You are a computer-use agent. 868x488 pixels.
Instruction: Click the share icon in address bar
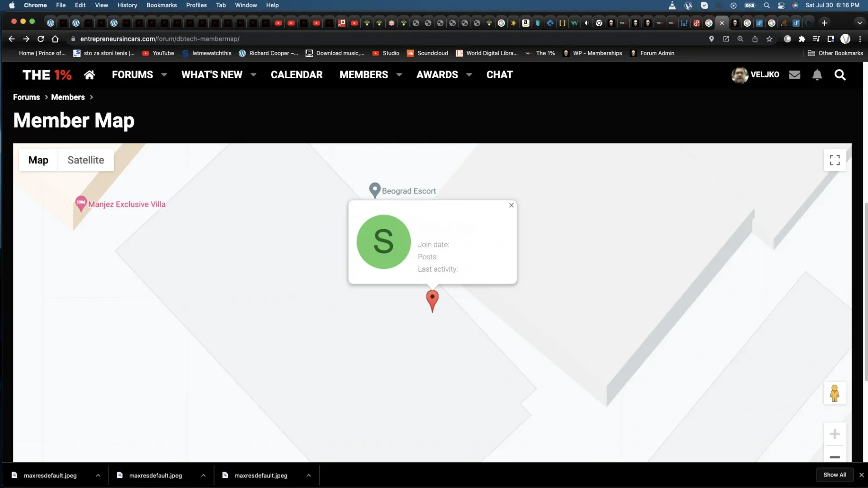click(x=755, y=39)
